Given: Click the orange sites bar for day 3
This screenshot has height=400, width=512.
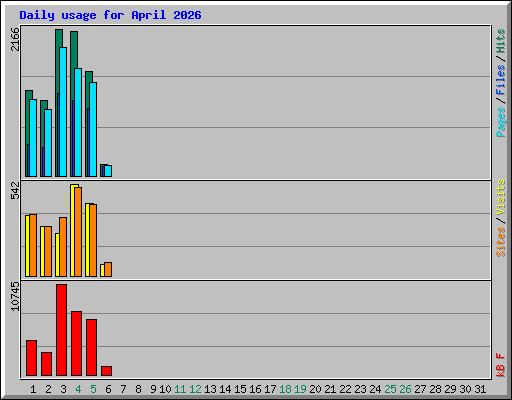Looking at the screenshot, I should [x=63, y=247].
